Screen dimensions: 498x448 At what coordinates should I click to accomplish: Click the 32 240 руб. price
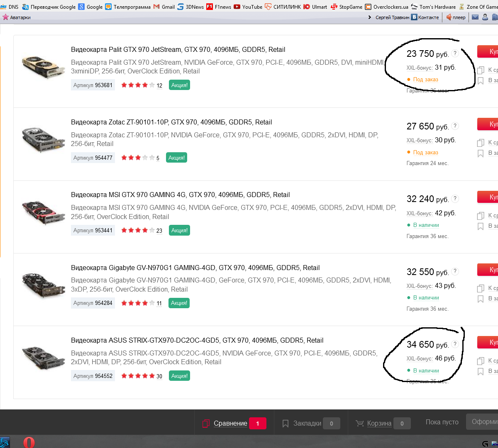[x=427, y=199]
